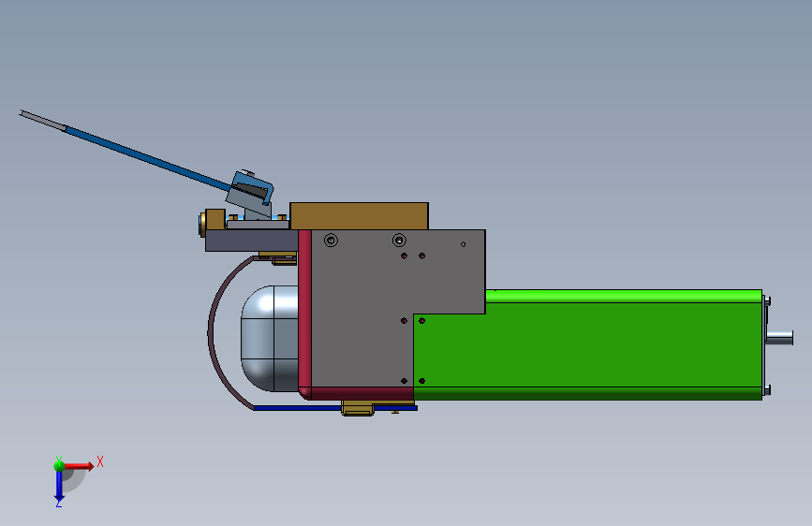812x526 pixels.
Task: Select the small diamond hole on the gray bracket
Action: 463,244
